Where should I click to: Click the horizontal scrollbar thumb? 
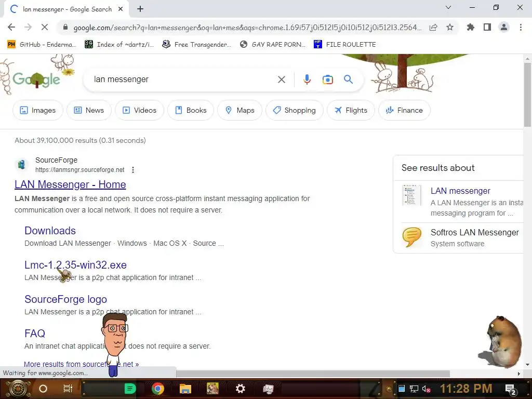coord(313,374)
